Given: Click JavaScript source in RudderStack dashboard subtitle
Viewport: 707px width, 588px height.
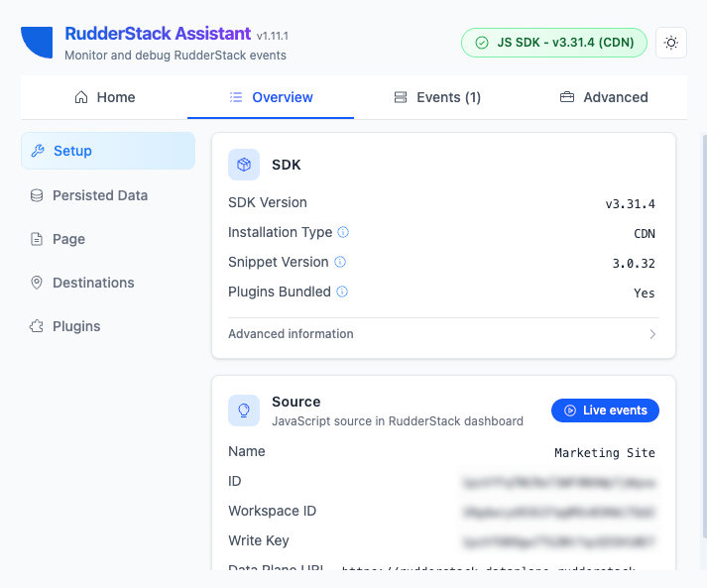Looking at the screenshot, I should (x=398, y=421).
